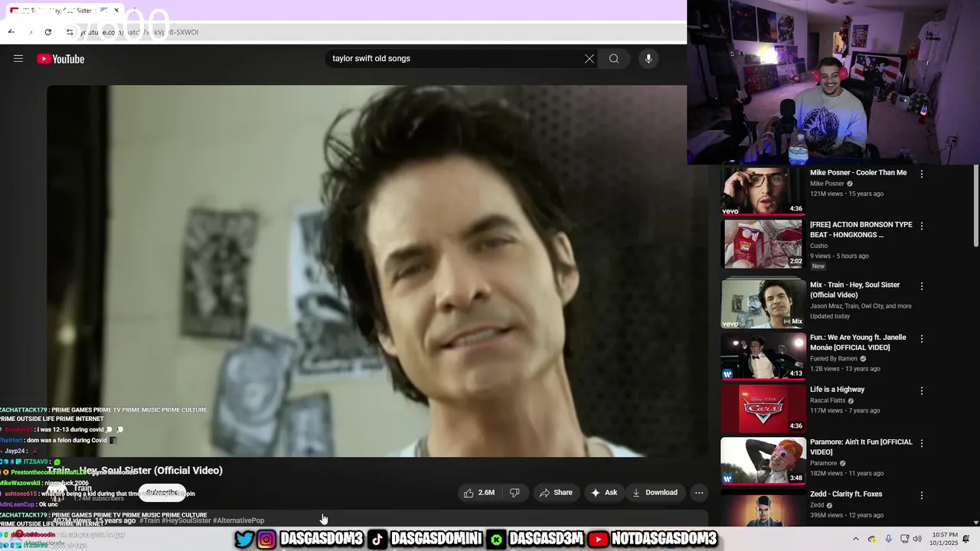The width and height of the screenshot is (980, 551).
Task: Go forward in the browser
Action: [x=30, y=32]
